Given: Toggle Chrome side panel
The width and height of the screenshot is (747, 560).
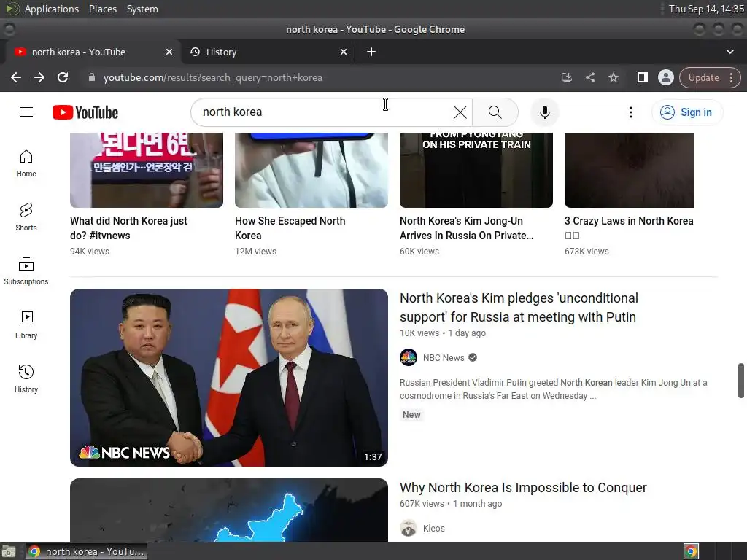Looking at the screenshot, I should (x=642, y=77).
